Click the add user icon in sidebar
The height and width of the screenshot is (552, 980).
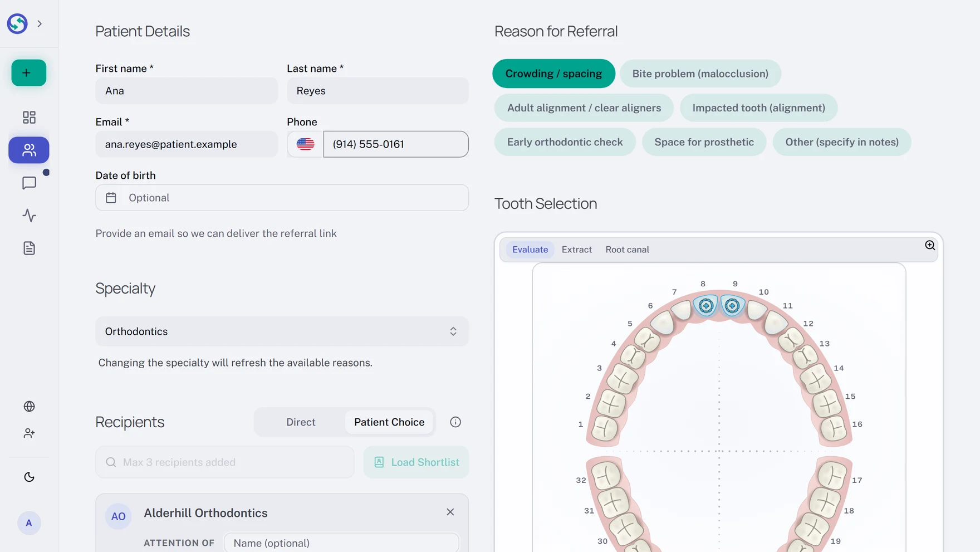coord(29,433)
